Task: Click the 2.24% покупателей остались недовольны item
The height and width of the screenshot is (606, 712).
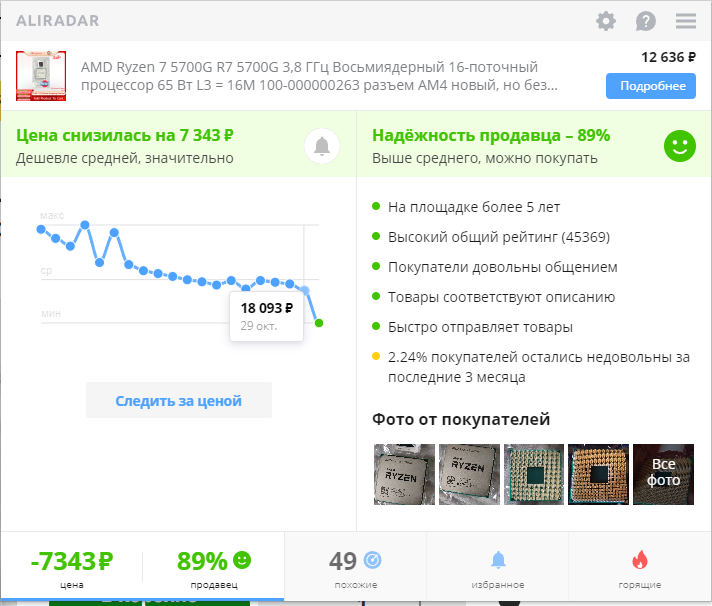Action: 539,367
